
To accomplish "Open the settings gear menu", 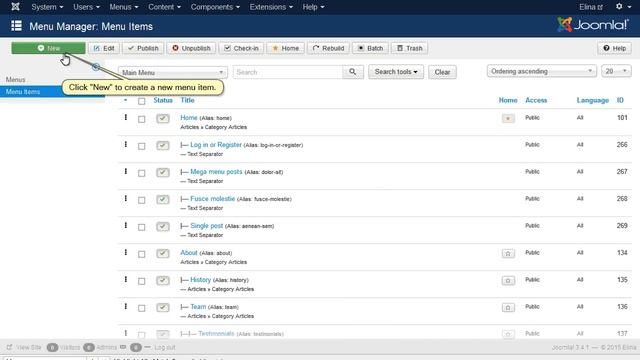I will tap(623, 7).
